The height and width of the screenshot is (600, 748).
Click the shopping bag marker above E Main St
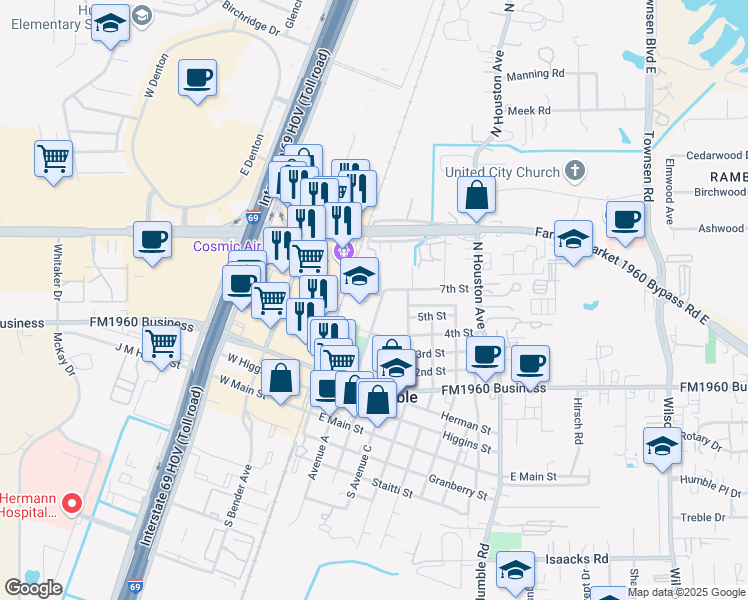tap(377, 403)
